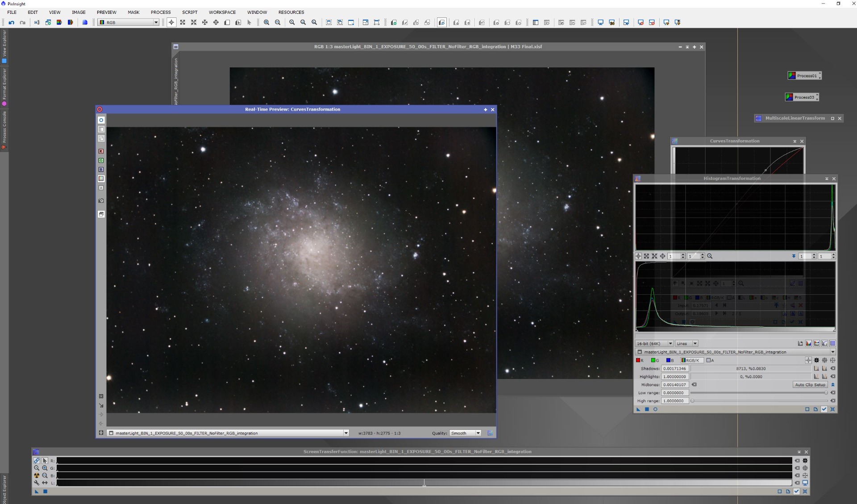Show the green channel in Real-Time Preview

tap(101, 160)
